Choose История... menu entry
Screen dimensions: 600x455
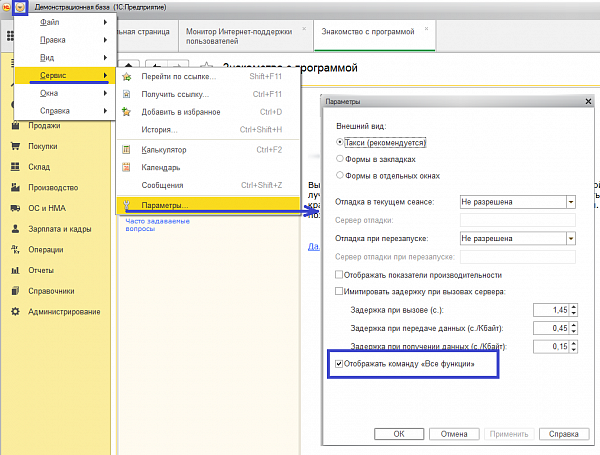208,130
